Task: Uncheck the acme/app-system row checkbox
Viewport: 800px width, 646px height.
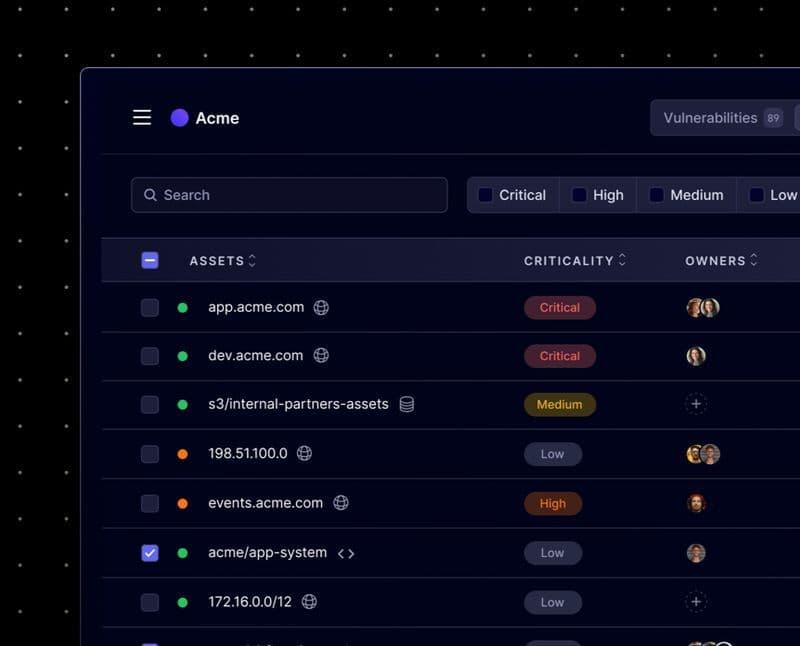Action: point(150,552)
